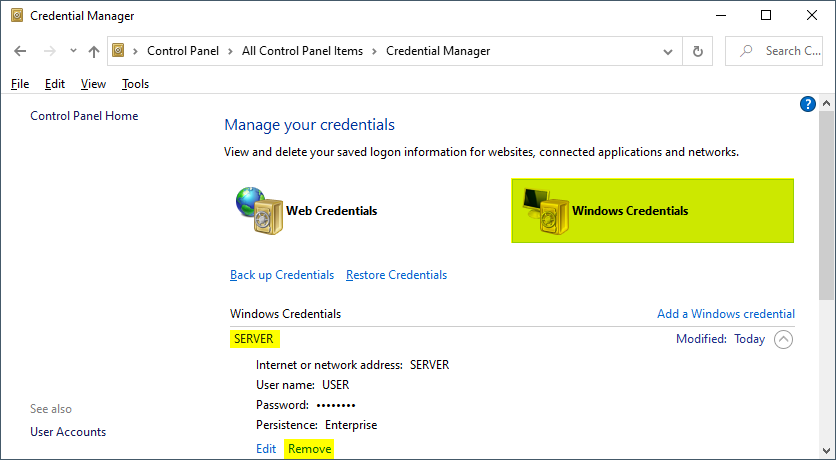This screenshot has height=460, width=836.
Task: Minimize the Credential Manager window
Action: [720, 15]
